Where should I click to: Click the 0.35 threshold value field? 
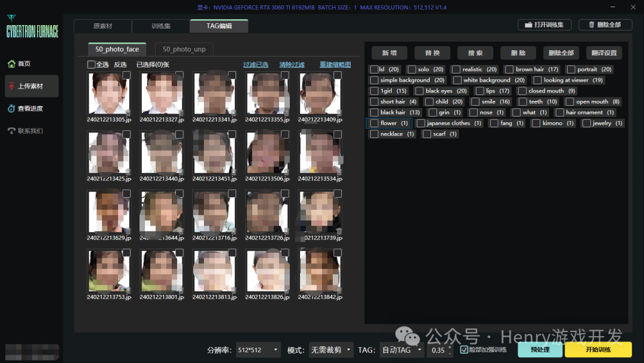click(x=438, y=350)
